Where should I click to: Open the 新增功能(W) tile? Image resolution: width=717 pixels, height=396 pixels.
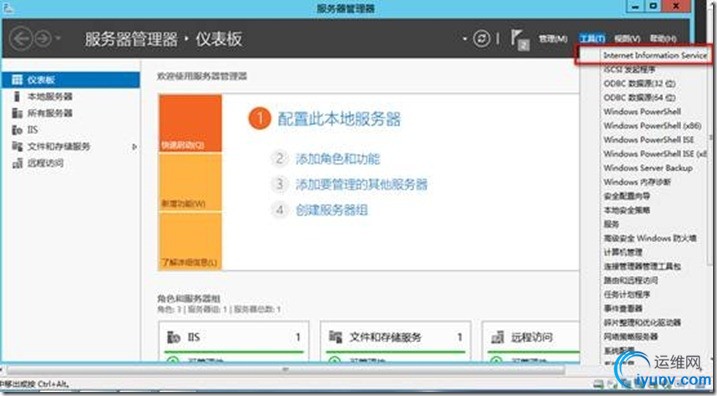190,182
